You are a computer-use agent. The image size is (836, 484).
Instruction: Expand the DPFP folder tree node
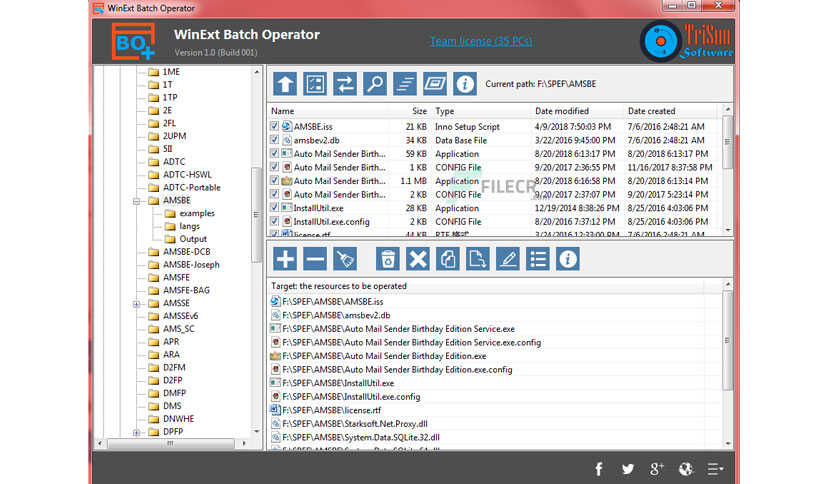(x=136, y=432)
